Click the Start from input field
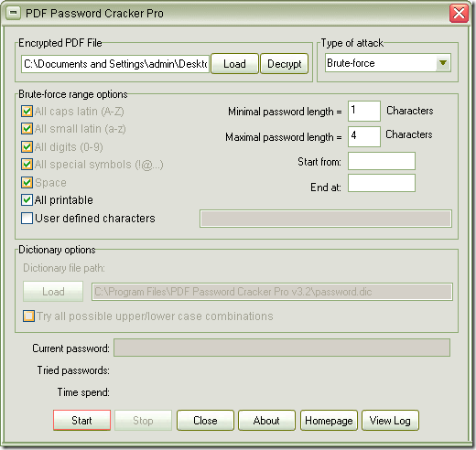The image size is (476, 450). coord(382,161)
